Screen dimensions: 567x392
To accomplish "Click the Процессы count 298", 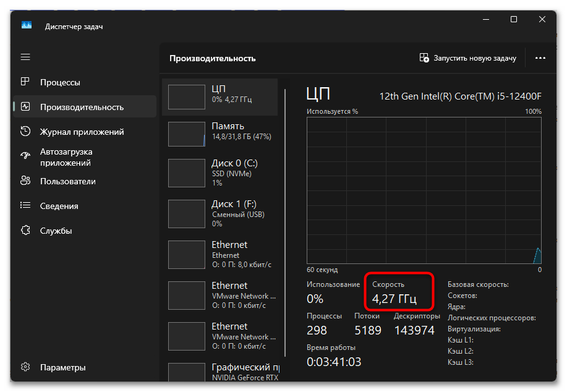I will click(x=317, y=330).
